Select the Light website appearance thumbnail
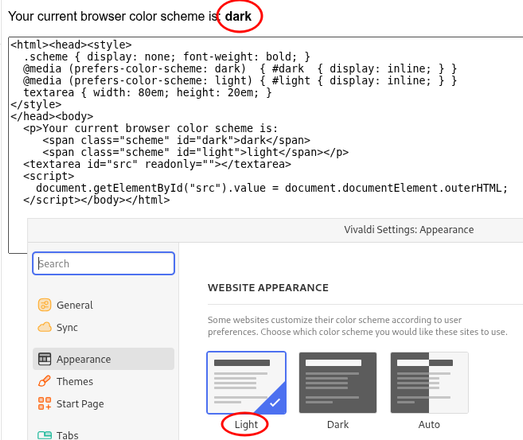The image size is (523, 440). [246, 383]
